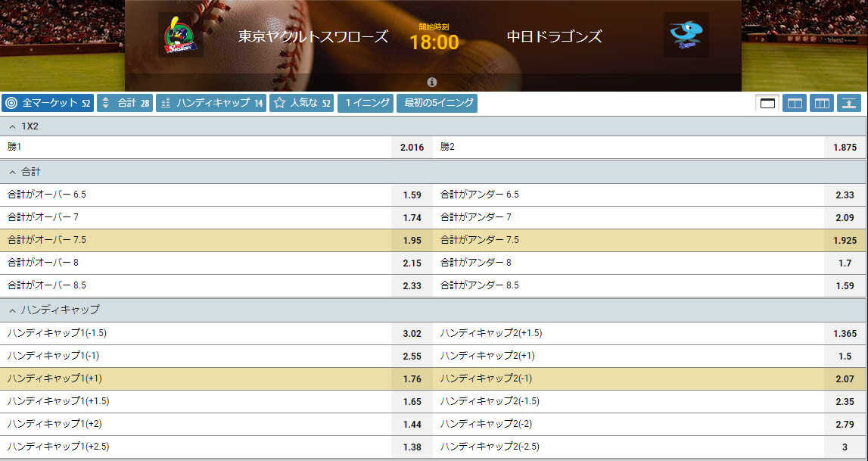Collapse the 合計 market section
This screenshot has width=868, height=461.
[433, 172]
